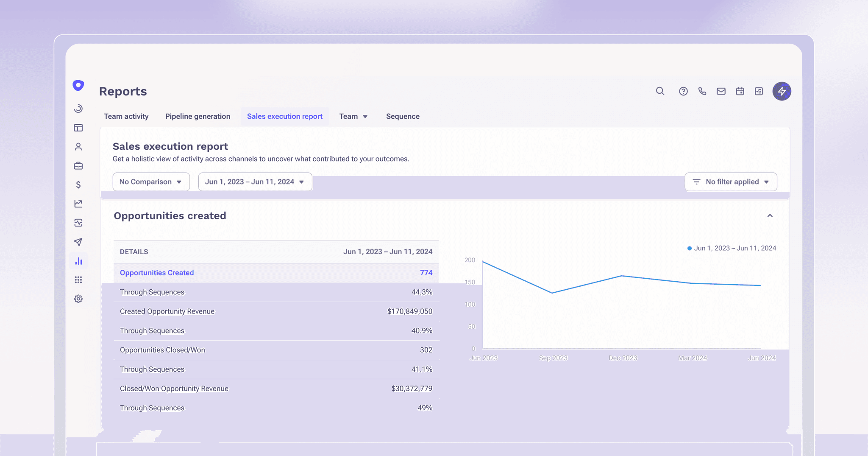
Task: Open the mail envelope icon
Action: (721, 91)
